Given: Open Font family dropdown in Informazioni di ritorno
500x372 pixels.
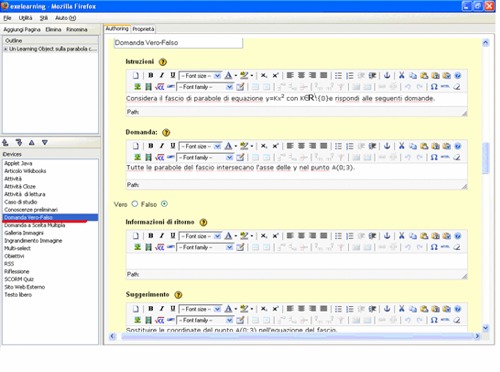Looking at the screenshot, I should [205, 247].
